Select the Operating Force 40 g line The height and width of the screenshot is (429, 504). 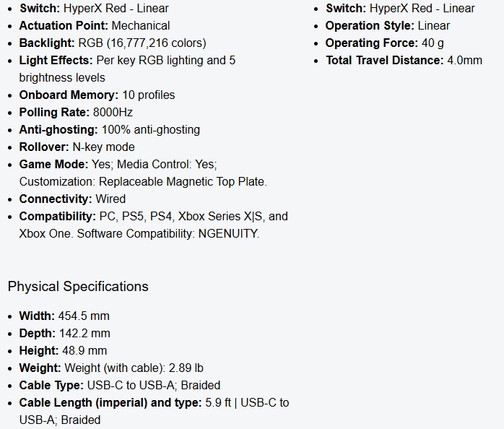(384, 43)
